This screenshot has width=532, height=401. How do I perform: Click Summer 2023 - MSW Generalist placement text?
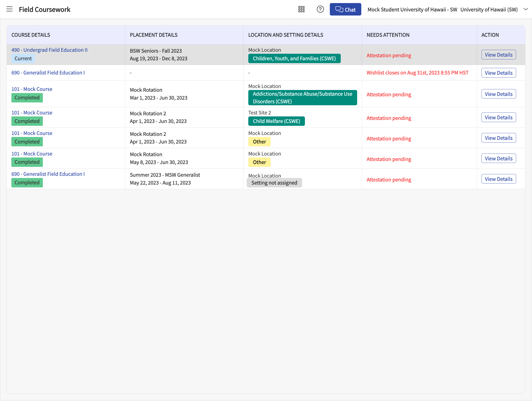click(165, 175)
